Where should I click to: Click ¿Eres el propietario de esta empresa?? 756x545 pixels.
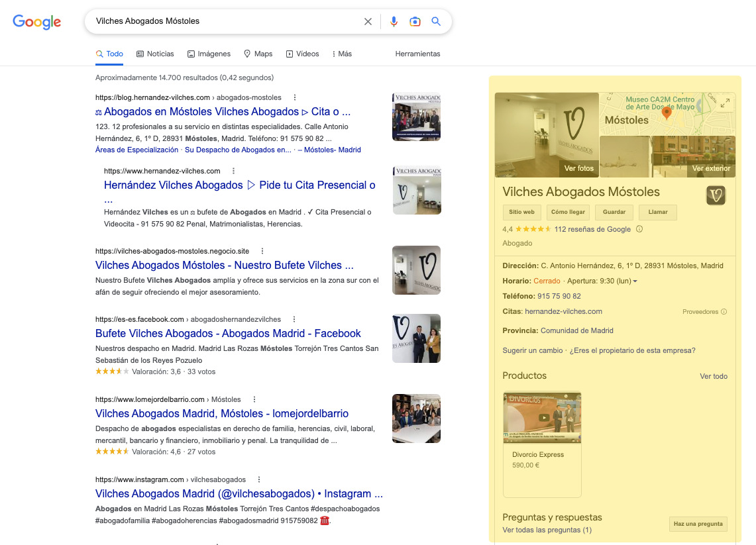tap(633, 351)
